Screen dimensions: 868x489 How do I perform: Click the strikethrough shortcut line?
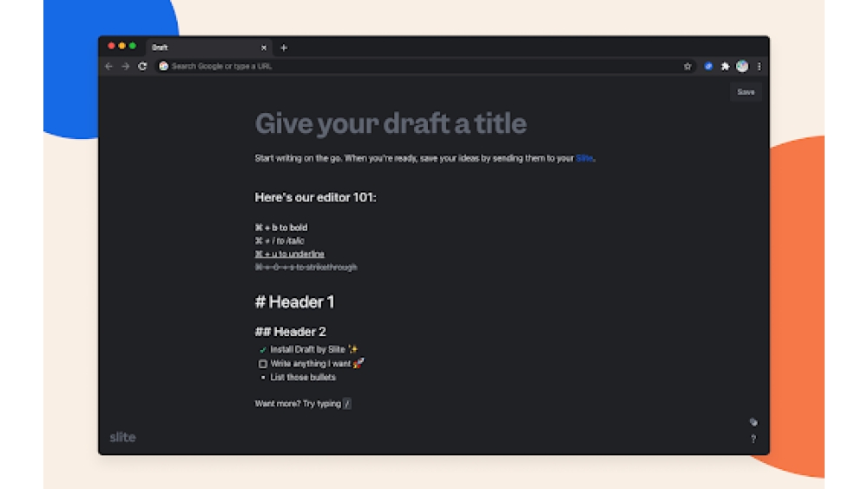coord(306,268)
